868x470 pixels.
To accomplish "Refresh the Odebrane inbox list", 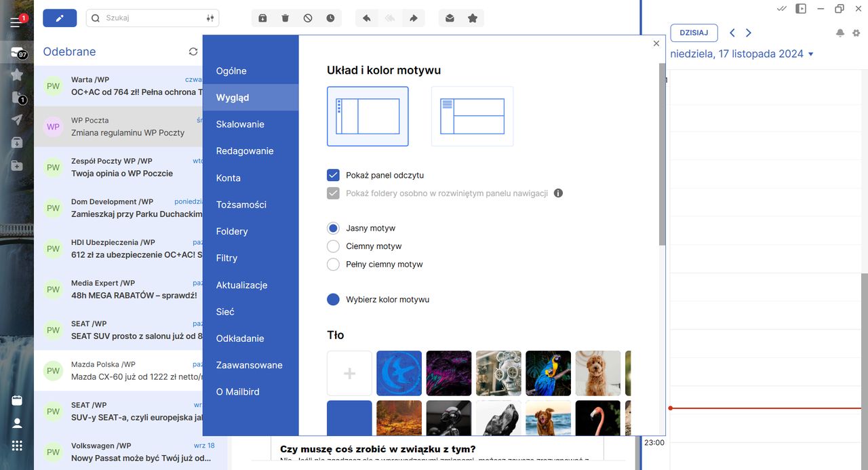I will (x=193, y=52).
